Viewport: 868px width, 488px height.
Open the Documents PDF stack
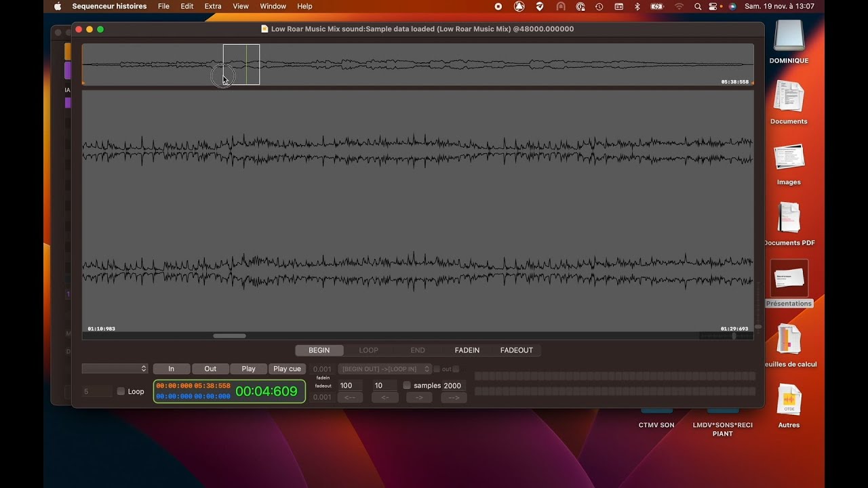pos(789,218)
